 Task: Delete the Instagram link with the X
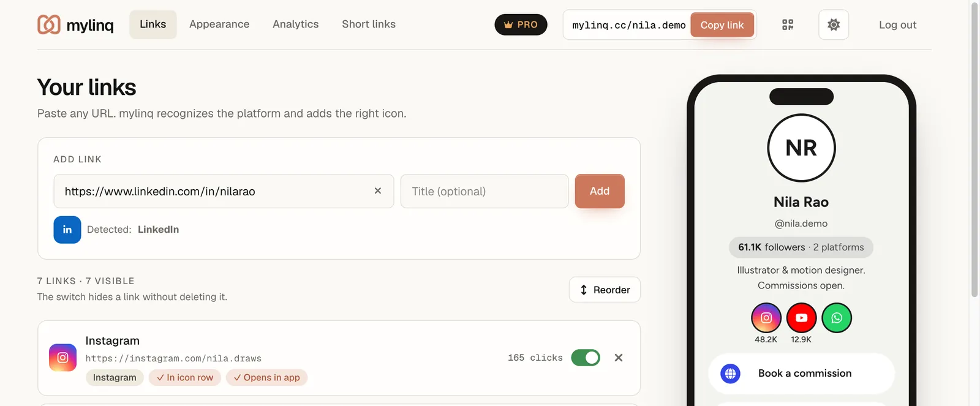(619, 358)
